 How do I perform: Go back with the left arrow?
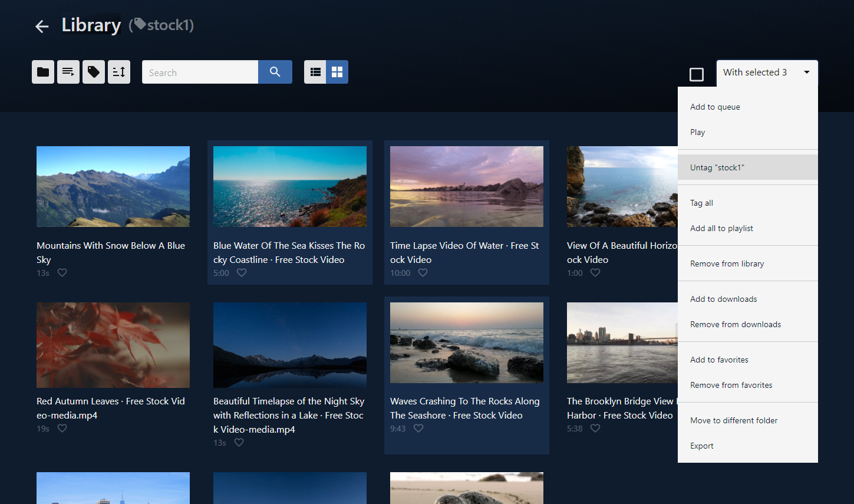click(x=42, y=26)
